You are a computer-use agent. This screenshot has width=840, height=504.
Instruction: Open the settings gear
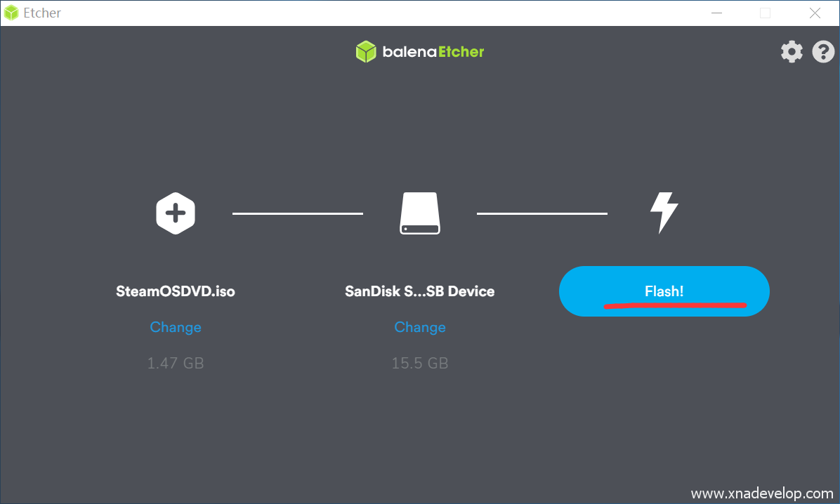tap(792, 51)
